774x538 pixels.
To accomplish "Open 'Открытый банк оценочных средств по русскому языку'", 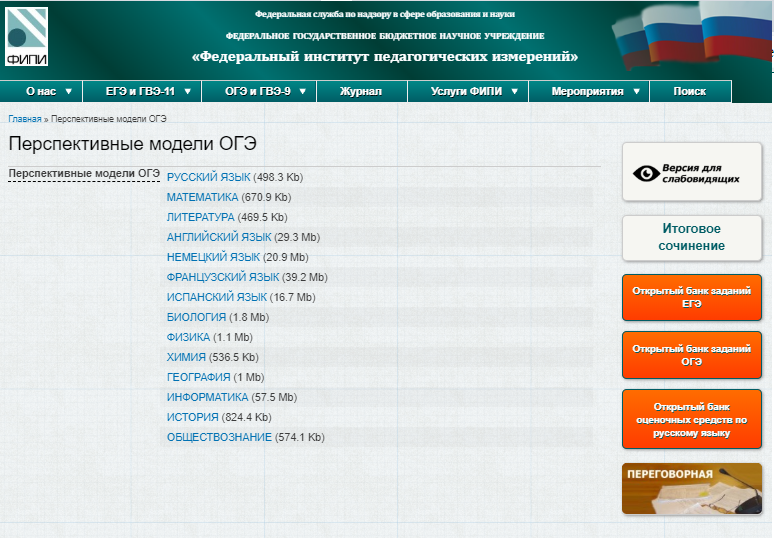I will coord(692,419).
